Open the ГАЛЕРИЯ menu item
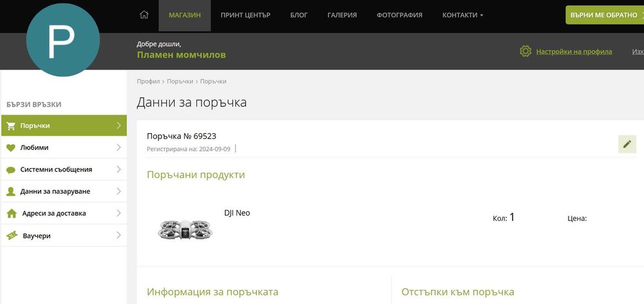Image resolution: width=644 pixels, height=304 pixels. point(342,15)
